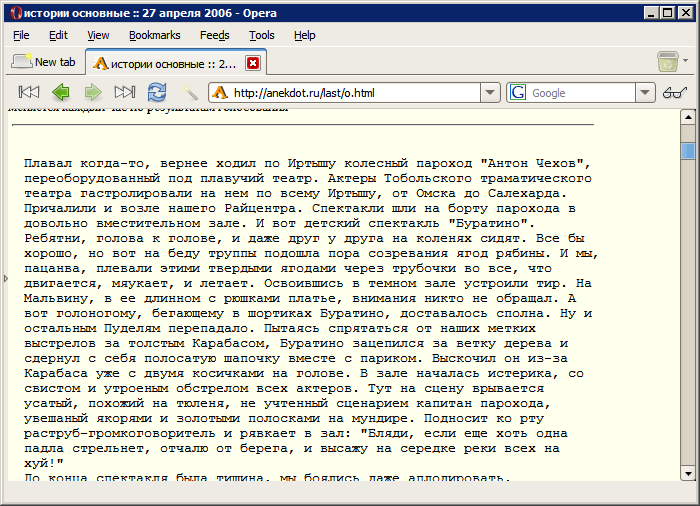Click the Google search engine icon
The width and height of the screenshot is (700, 506).
click(518, 93)
